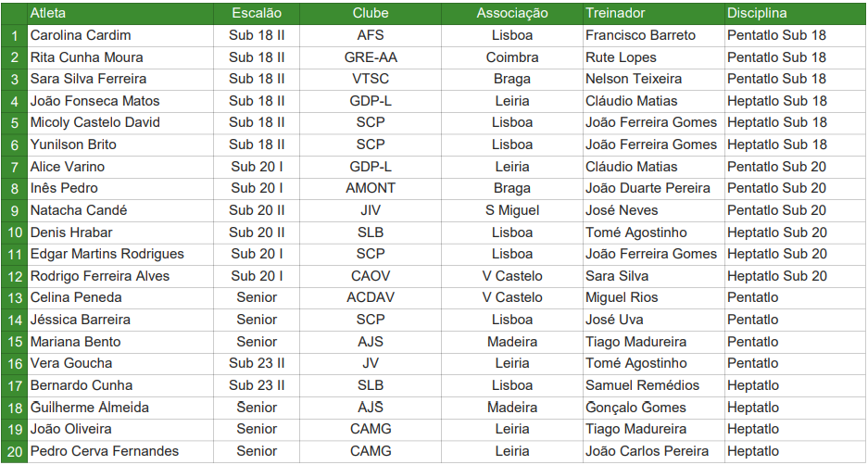
Task: Click the S Miguel association cell
Action: coord(512,210)
